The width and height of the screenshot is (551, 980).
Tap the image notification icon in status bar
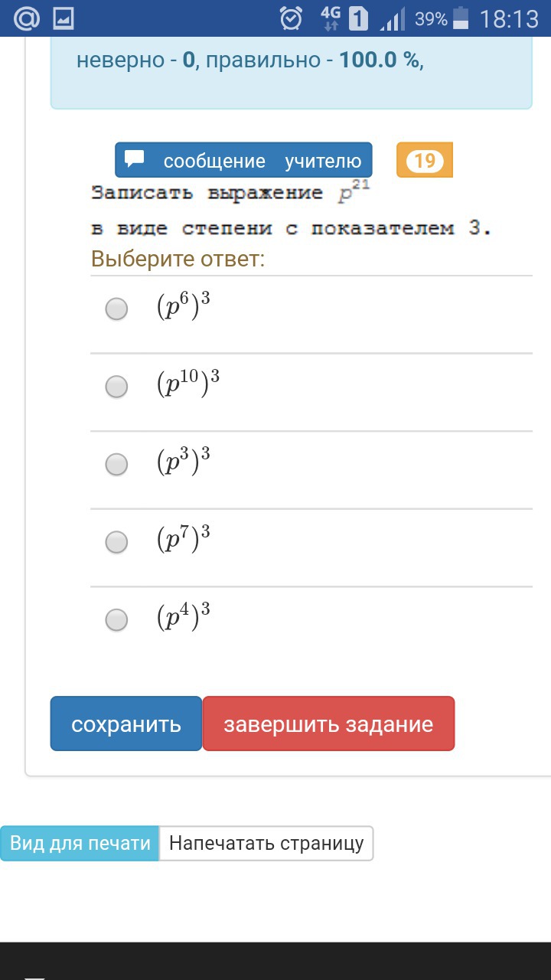[64, 18]
